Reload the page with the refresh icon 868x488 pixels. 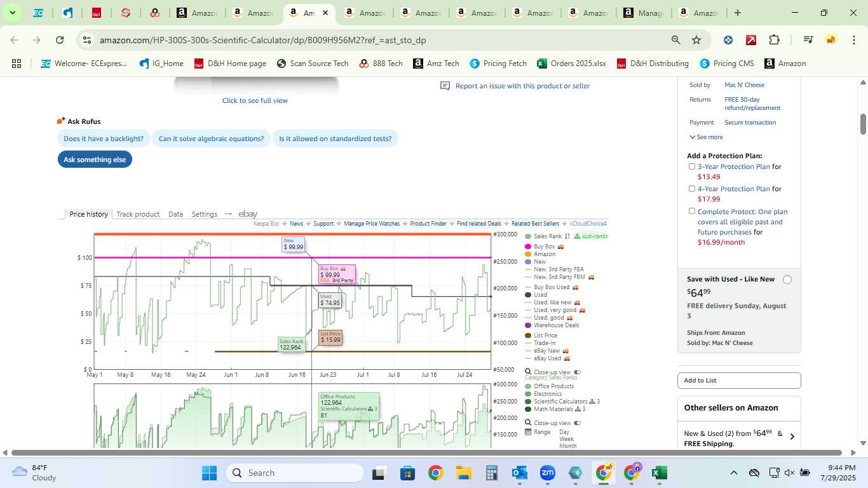60,40
